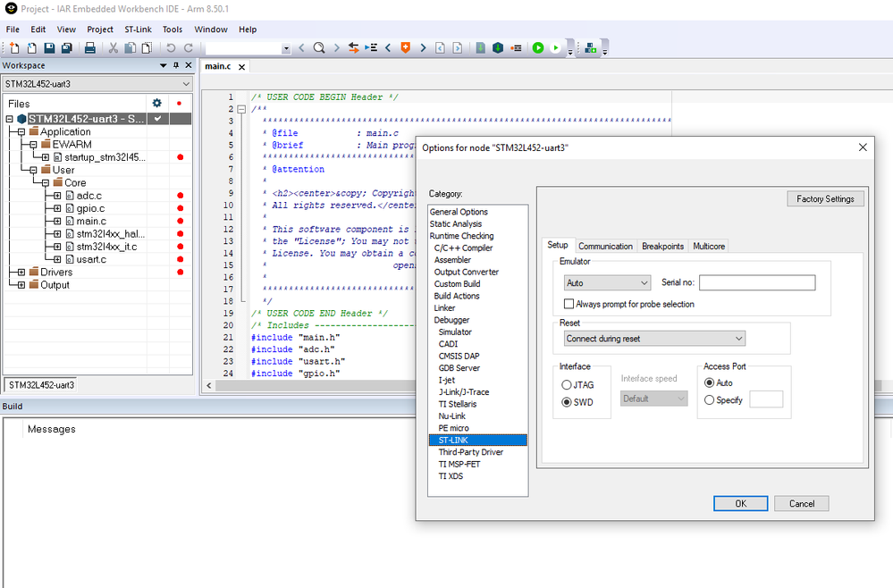The image size is (893, 588).
Task: Open the Tools menu
Action: (x=173, y=29)
